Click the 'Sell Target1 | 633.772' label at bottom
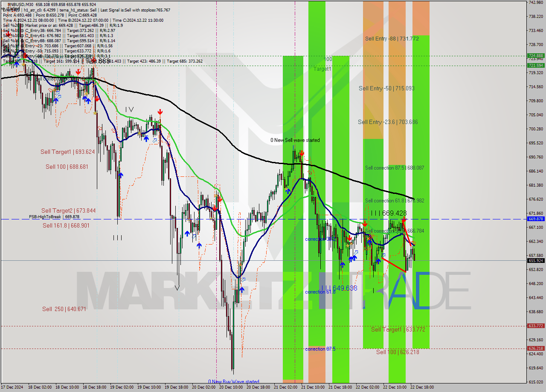The width and height of the screenshot is (546, 392). pos(398,329)
